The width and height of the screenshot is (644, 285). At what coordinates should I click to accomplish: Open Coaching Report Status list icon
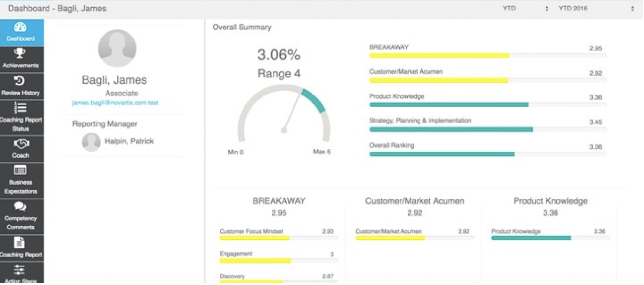point(20,108)
